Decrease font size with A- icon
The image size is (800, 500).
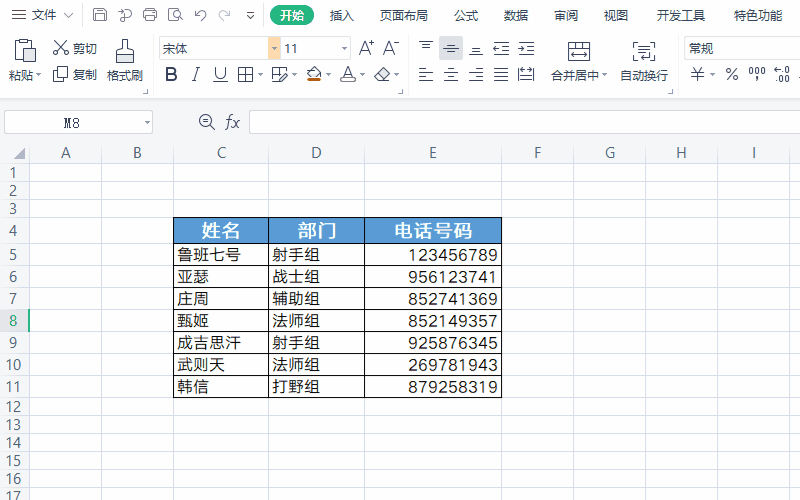(x=390, y=48)
